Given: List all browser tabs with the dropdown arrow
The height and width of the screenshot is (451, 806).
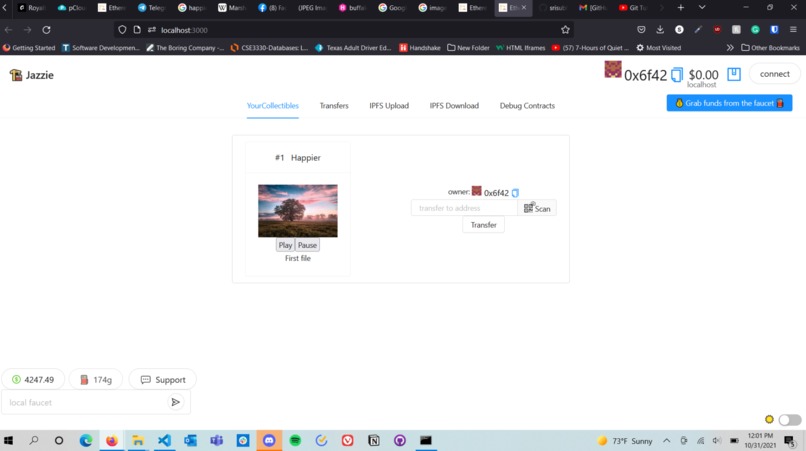Looking at the screenshot, I should tap(702, 8).
